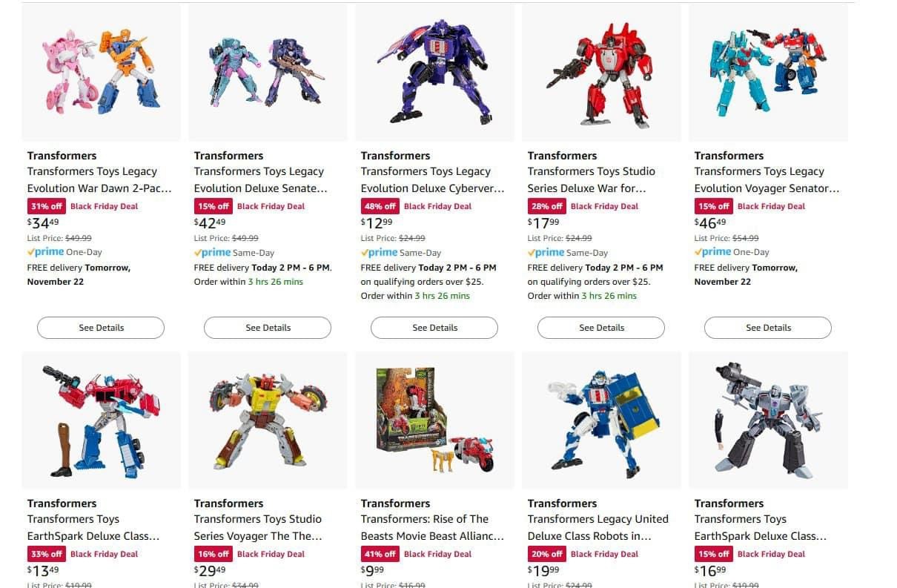Click See Details for the $12.99 Cyberverse figure

pos(434,328)
